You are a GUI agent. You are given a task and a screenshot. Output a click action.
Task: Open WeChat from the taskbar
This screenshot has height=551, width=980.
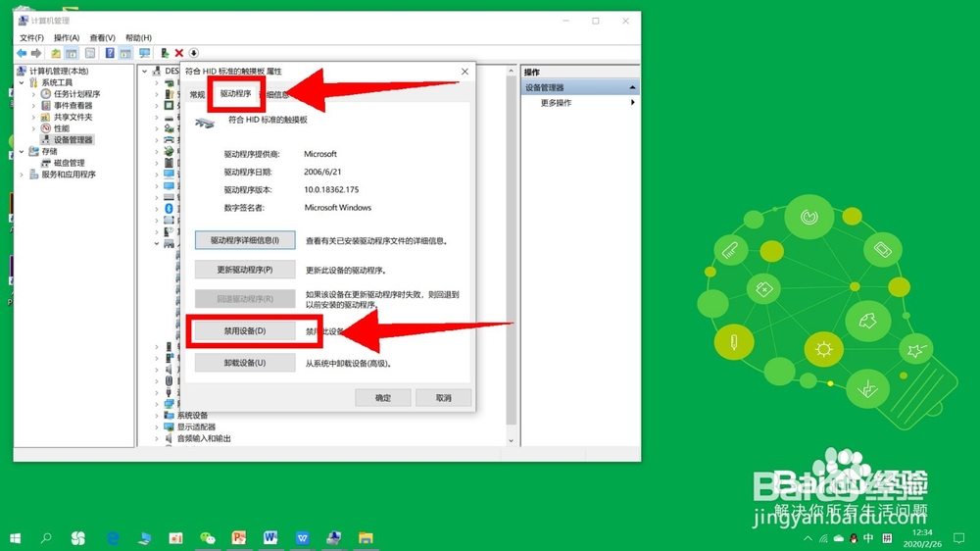(x=208, y=538)
